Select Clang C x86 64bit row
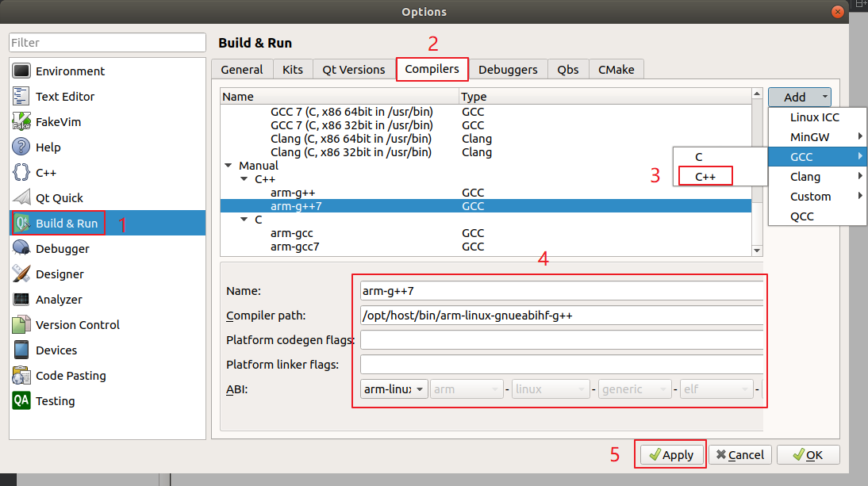Viewport: 868px width, 486px height. pos(486,139)
